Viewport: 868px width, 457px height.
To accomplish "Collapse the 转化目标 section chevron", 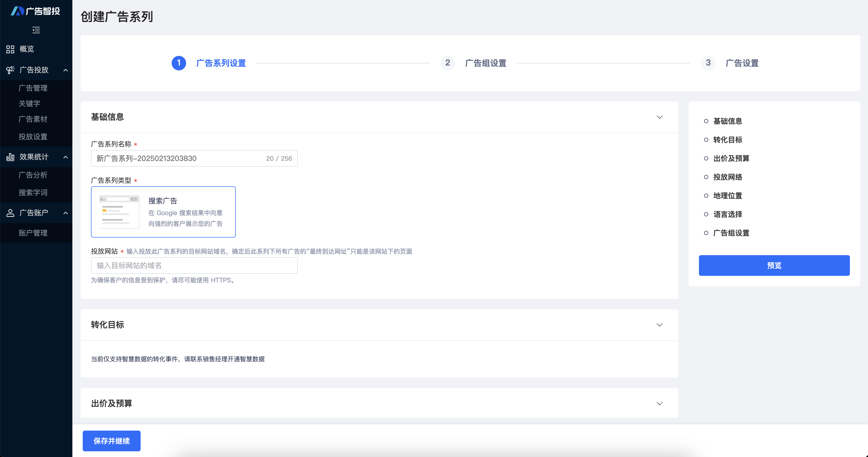I will click(659, 325).
